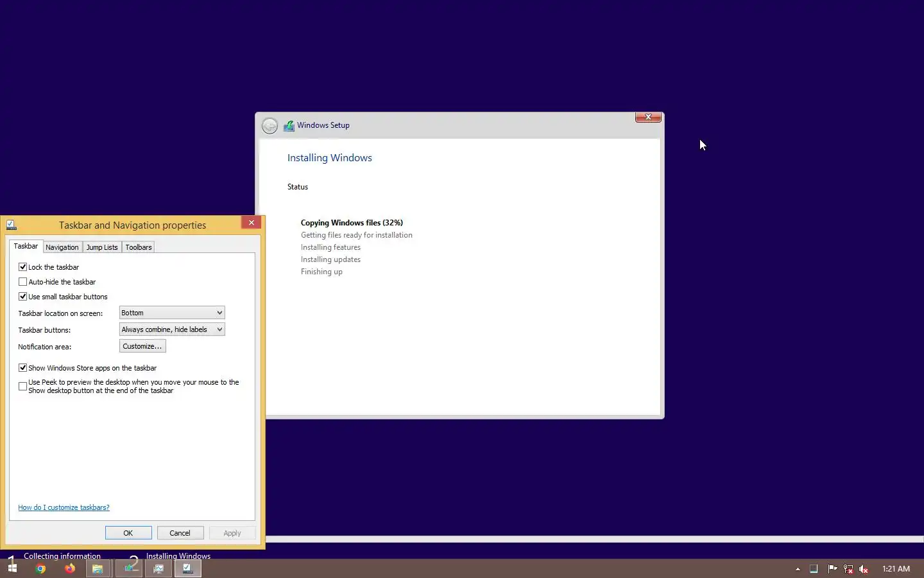Click the Taskbar buttons label

pyautogui.click(x=44, y=330)
